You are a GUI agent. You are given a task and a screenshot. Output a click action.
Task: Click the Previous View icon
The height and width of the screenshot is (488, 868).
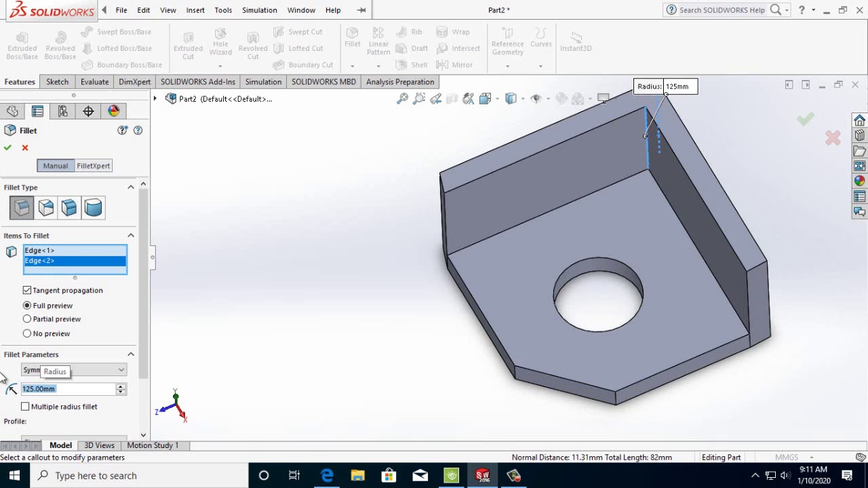(435, 99)
